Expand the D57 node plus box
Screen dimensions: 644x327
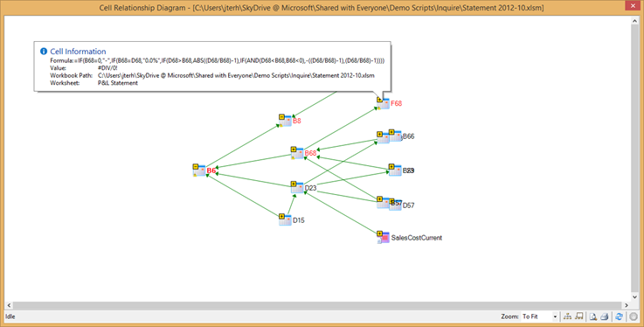[x=391, y=202]
